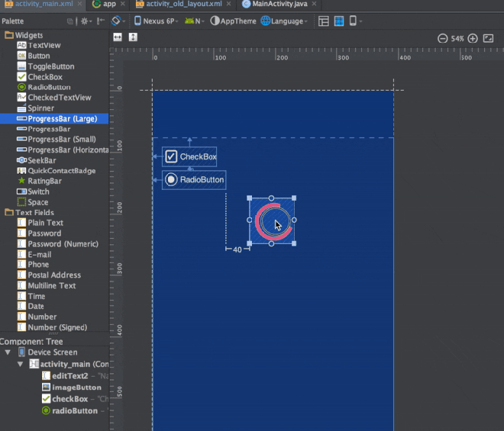Click the expand horizontally icon

click(x=118, y=37)
